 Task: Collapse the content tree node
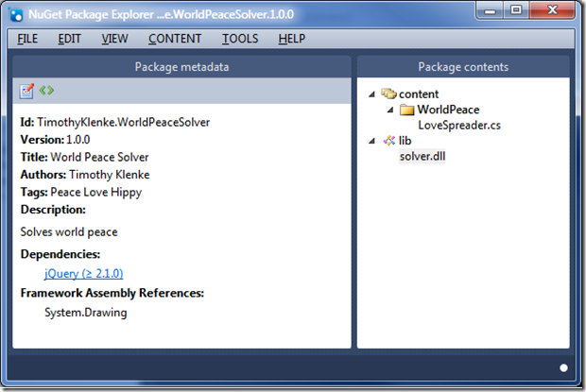click(x=371, y=94)
